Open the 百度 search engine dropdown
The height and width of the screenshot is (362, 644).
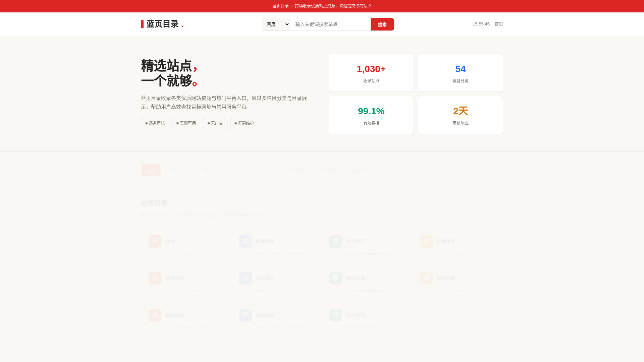tap(276, 24)
